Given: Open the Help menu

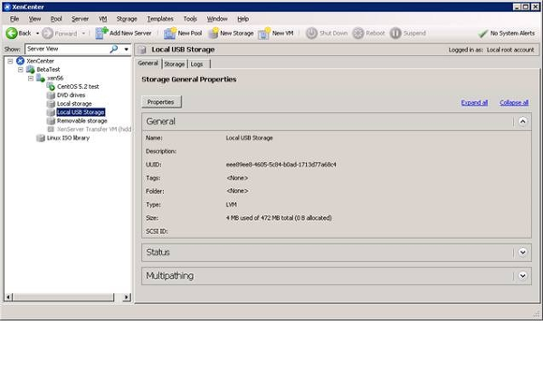Looking at the screenshot, I should click(x=243, y=19).
